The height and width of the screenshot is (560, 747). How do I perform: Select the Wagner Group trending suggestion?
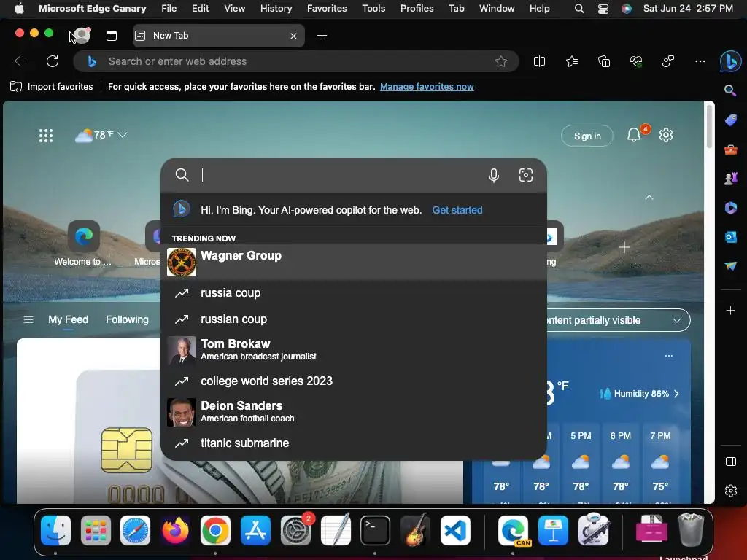point(354,262)
